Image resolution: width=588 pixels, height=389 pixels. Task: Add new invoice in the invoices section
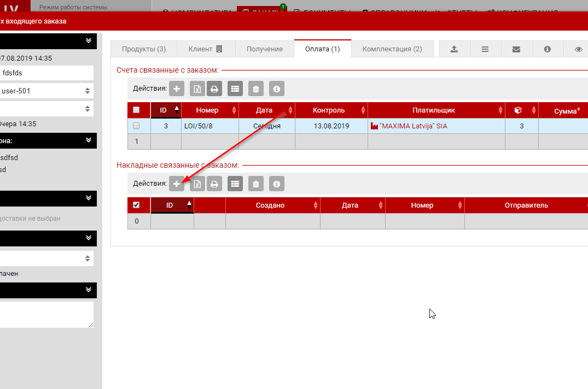tap(177, 89)
